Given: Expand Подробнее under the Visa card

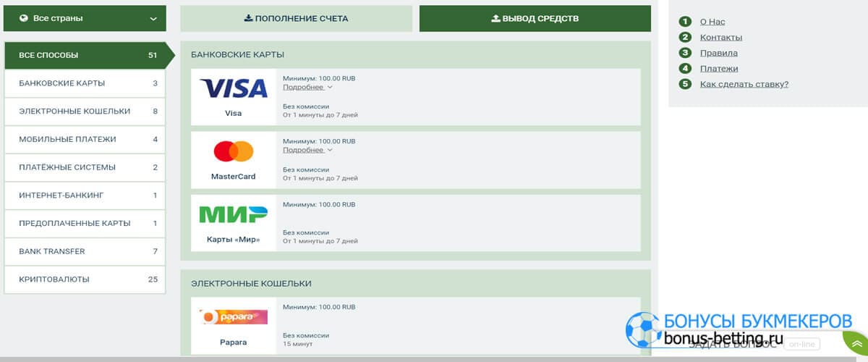Looking at the screenshot, I should [307, 87].
